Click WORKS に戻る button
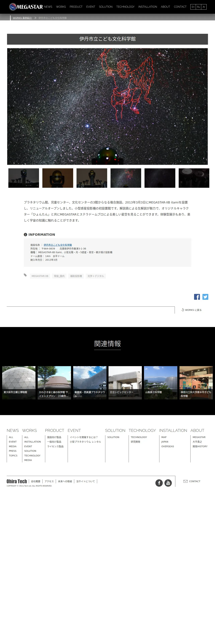 pyautogui.click(x=191, y=310)
